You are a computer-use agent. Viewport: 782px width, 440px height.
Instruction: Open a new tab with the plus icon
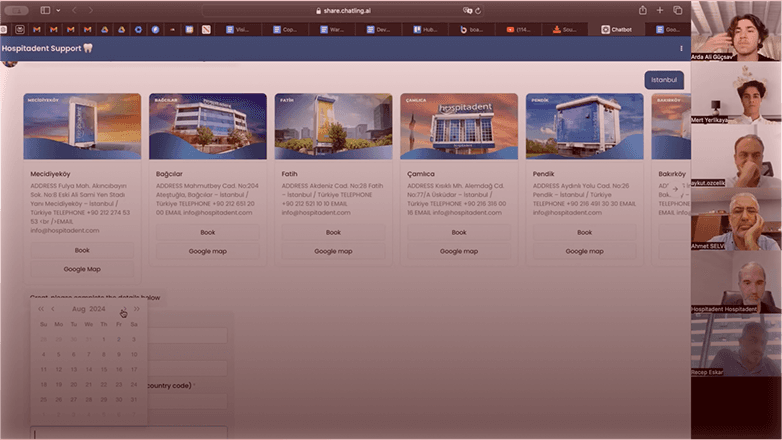(660, 10)
